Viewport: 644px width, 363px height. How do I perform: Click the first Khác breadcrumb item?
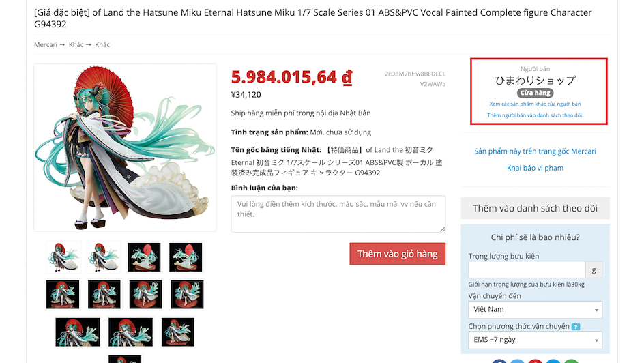coord(76,44)
